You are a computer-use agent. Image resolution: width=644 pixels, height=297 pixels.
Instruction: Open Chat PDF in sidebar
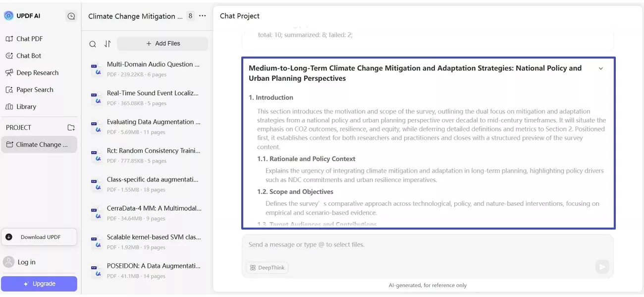(30, 39)
